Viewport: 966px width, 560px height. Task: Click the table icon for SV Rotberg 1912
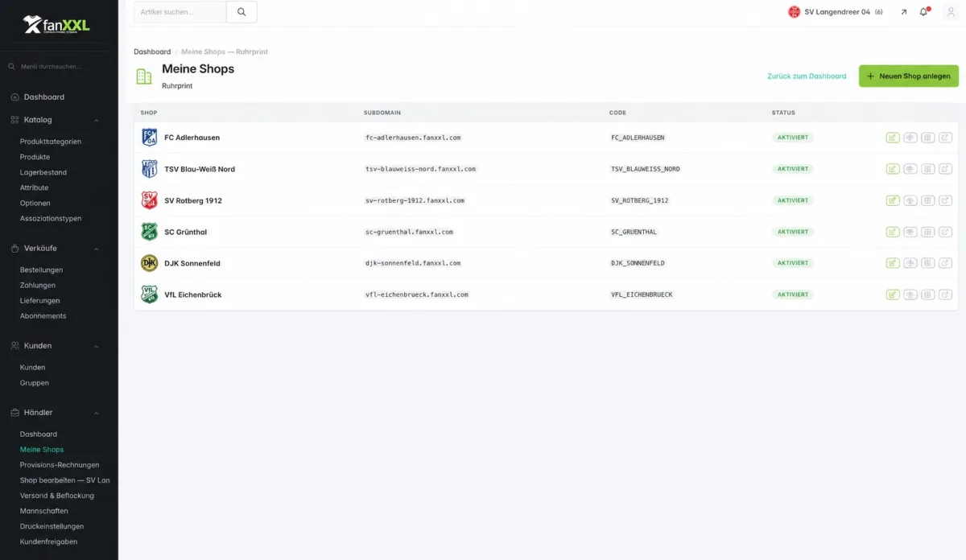(928, 200)
